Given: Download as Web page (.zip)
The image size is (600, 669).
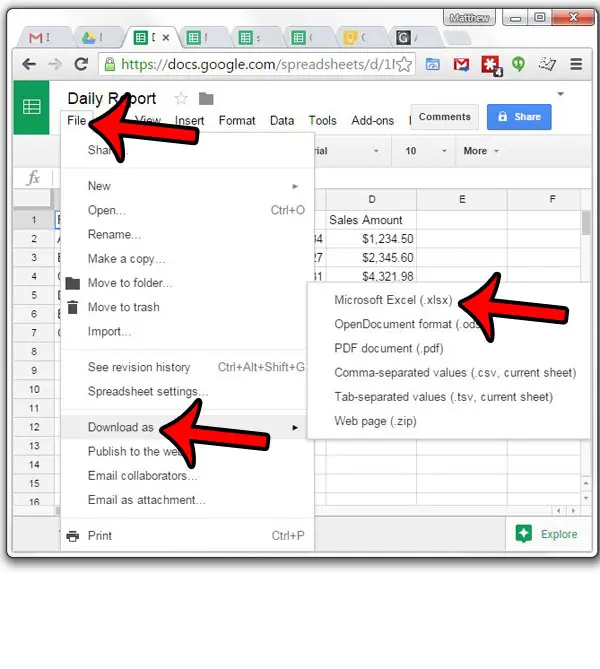Looking at the screenshot, I should pyautogui.click(x=449, y=422).
